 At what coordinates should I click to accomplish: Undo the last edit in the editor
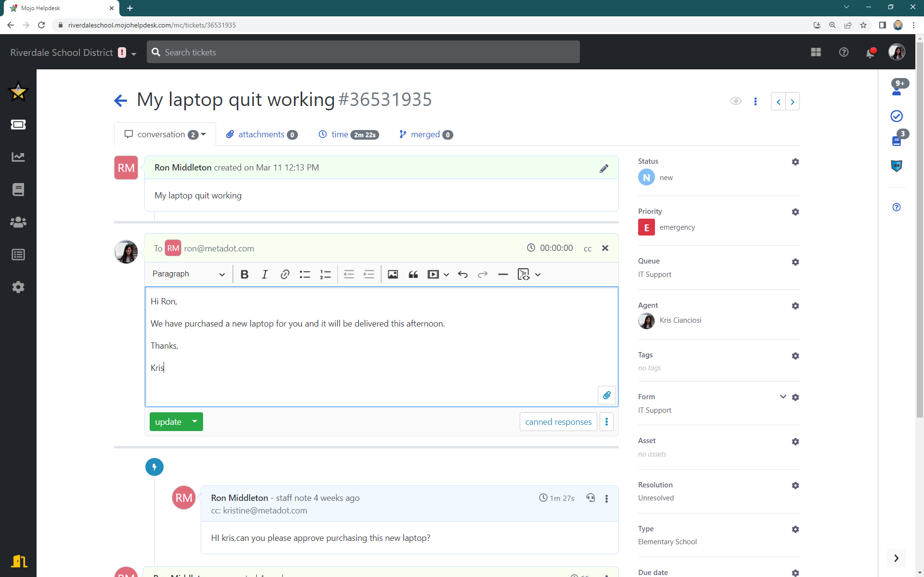click(462, 274)
